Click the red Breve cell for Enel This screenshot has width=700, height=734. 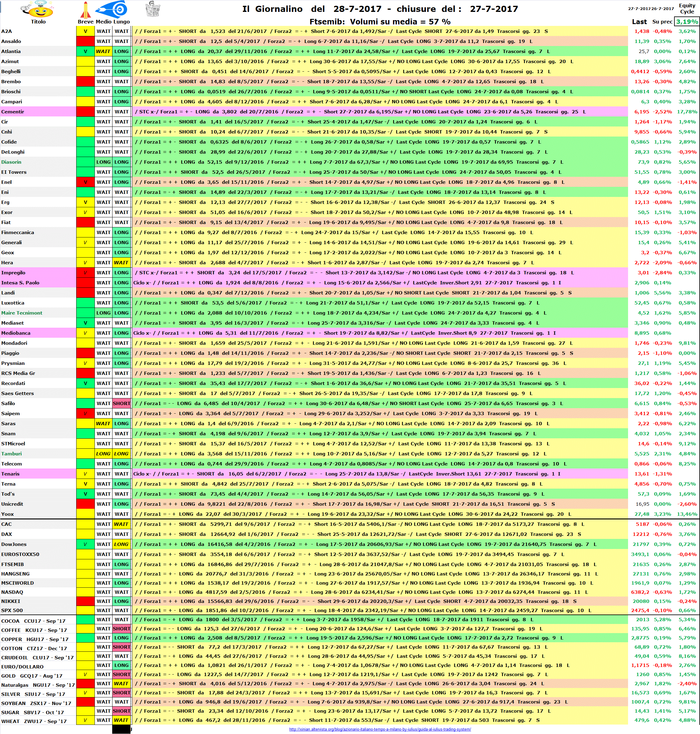coord(85,182)
